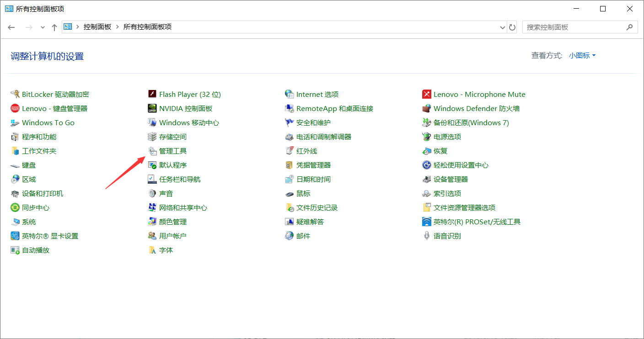The height and width of the screenshot is (339, 644).
Task: Click the 任务栏和导航 icon
Action: pyautogui.click(x=152, y=179)
